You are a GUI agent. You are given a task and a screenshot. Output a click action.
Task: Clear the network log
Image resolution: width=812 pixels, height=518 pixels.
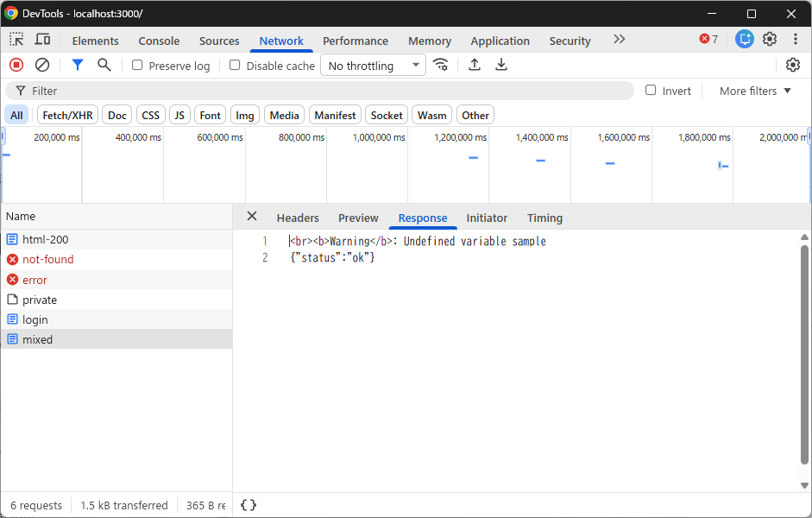[42, 66]
